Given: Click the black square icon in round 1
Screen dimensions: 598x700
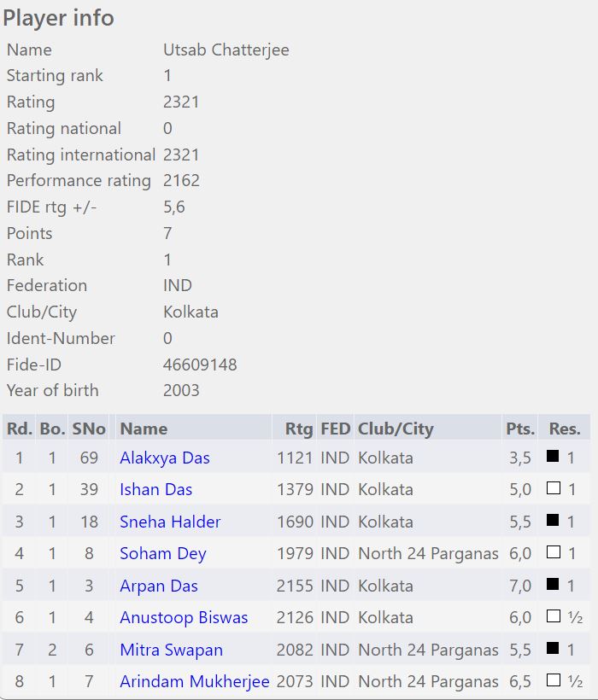Looking at the screenshot, I should 553,457.
